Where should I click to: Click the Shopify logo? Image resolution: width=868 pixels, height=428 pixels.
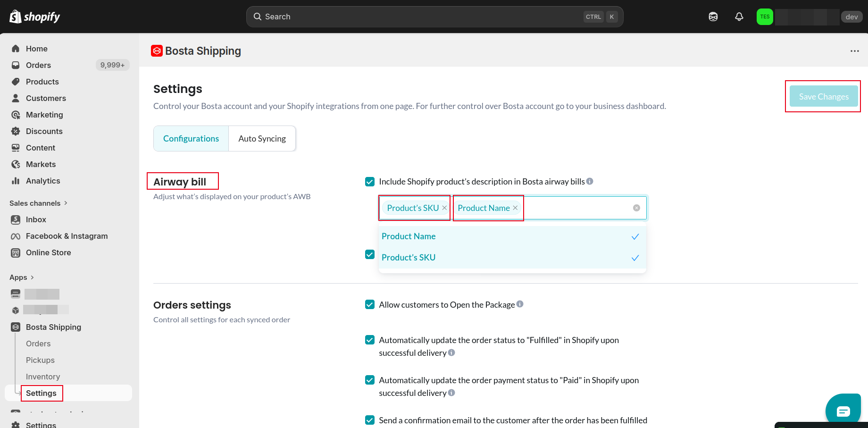click(35, 17)
